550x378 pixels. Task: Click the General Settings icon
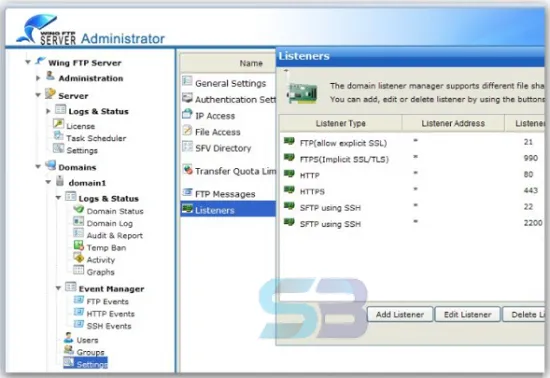[x=187, y=81]
